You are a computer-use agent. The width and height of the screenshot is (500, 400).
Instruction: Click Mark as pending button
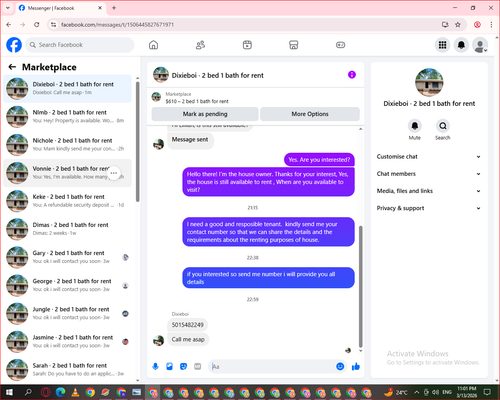coord(205,114)
